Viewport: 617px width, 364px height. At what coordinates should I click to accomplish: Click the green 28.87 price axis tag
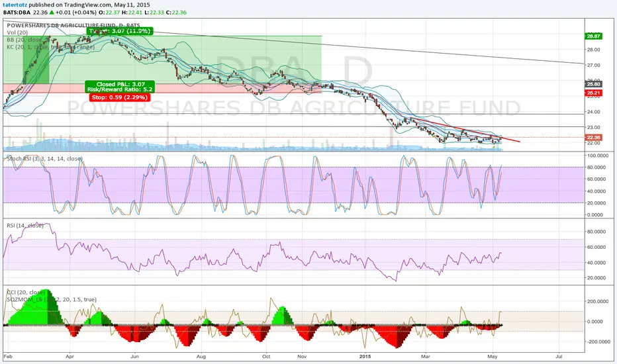pyautogui.click(x=593, y=36)
